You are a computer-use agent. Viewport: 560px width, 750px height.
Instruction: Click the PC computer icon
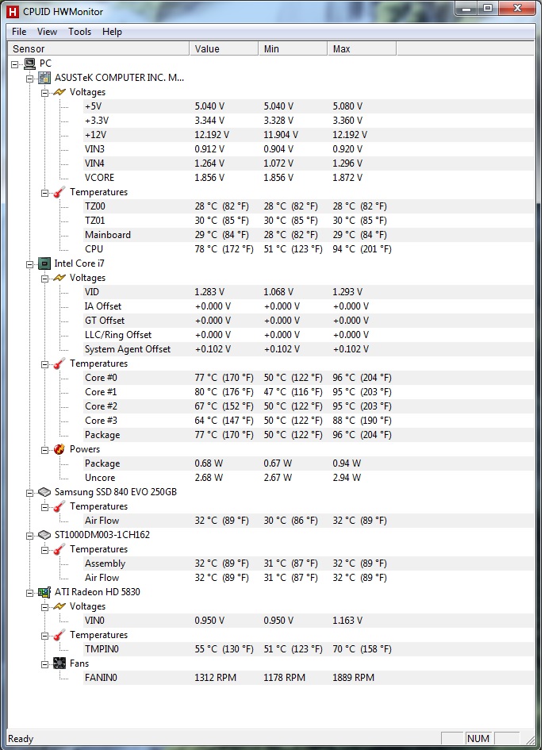click(x=30, y=63)
